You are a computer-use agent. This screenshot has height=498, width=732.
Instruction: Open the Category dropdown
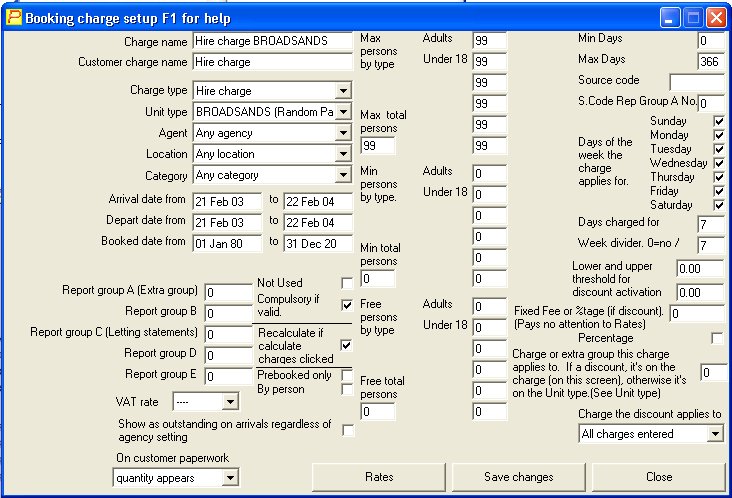pyautogui.click(x=343, y=175)
